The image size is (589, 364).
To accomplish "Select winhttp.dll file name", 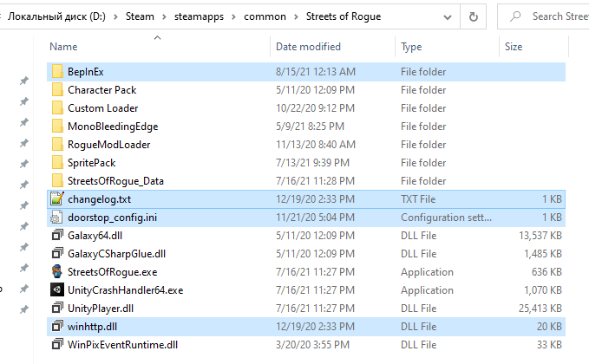I will click(92, 327).
